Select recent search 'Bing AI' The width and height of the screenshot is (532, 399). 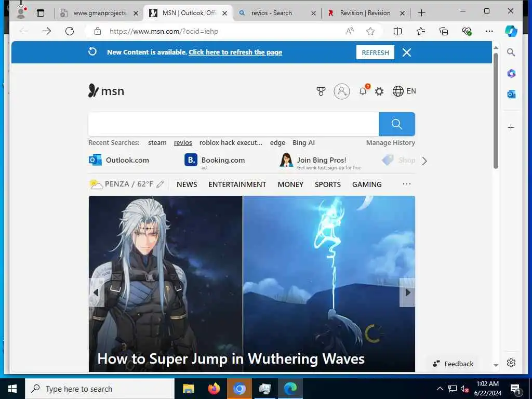click(303, 143)
